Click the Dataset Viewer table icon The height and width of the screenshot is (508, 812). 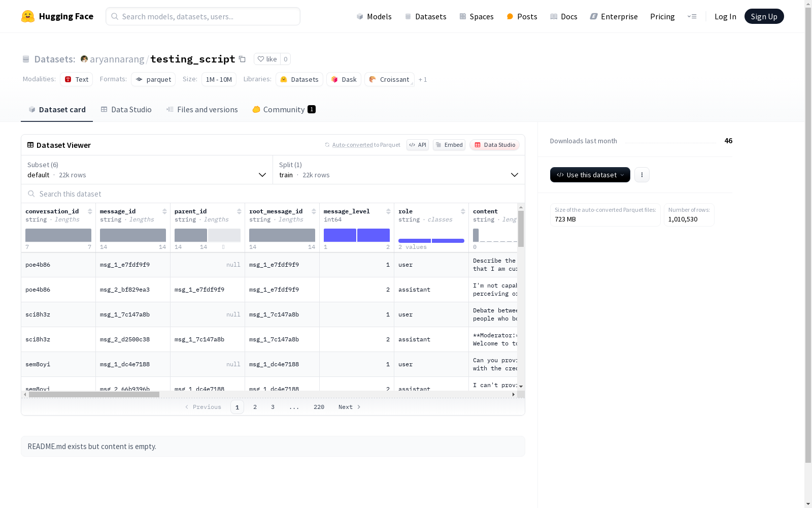click(30, 145)
